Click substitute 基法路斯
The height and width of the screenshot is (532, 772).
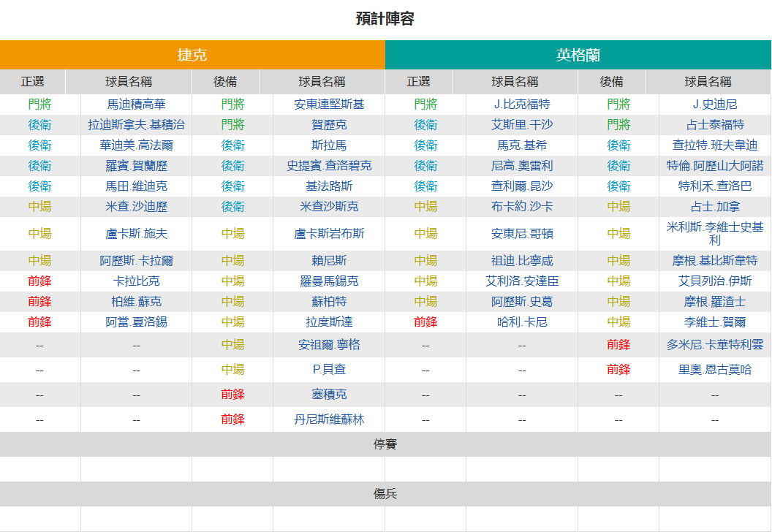pos(330,186)
